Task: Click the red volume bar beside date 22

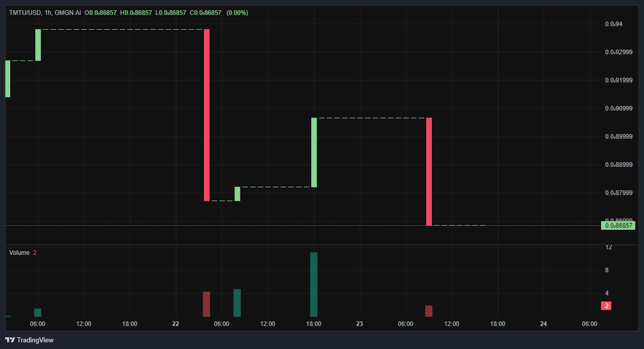Action: (x=207, y=304)
